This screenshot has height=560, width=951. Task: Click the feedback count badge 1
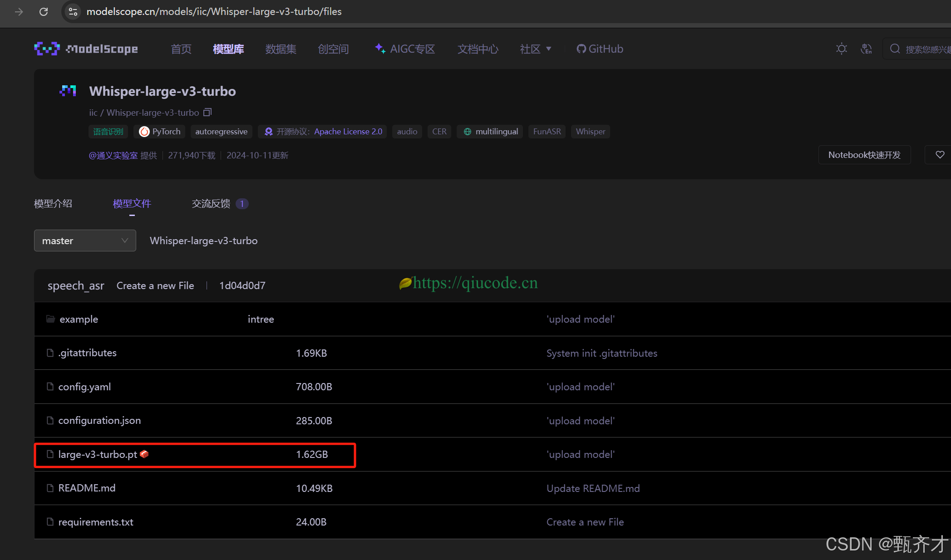(242, 204)
